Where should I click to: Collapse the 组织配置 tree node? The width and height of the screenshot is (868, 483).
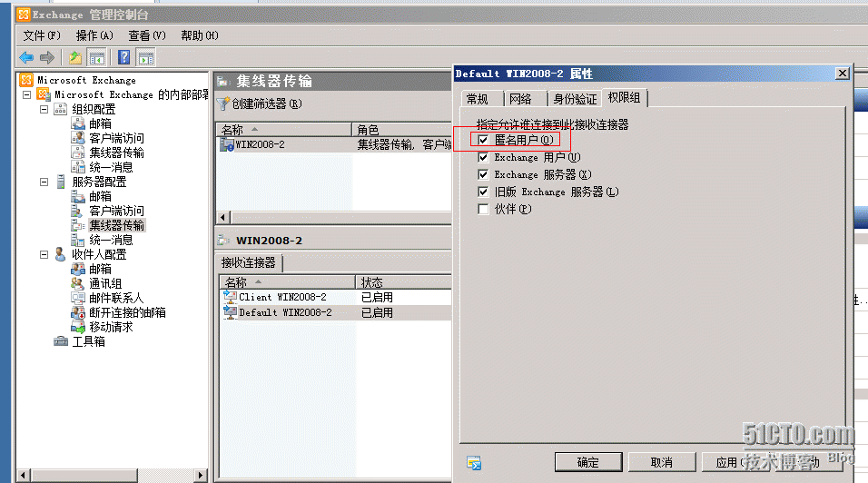pos(44,109)
